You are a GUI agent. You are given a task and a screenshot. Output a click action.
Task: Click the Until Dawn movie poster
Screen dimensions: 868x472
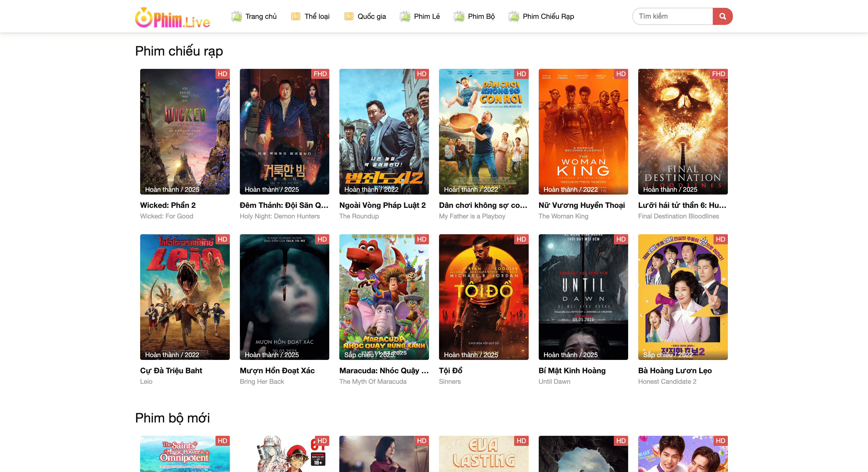pyautogui.click(x=583, y=297)
